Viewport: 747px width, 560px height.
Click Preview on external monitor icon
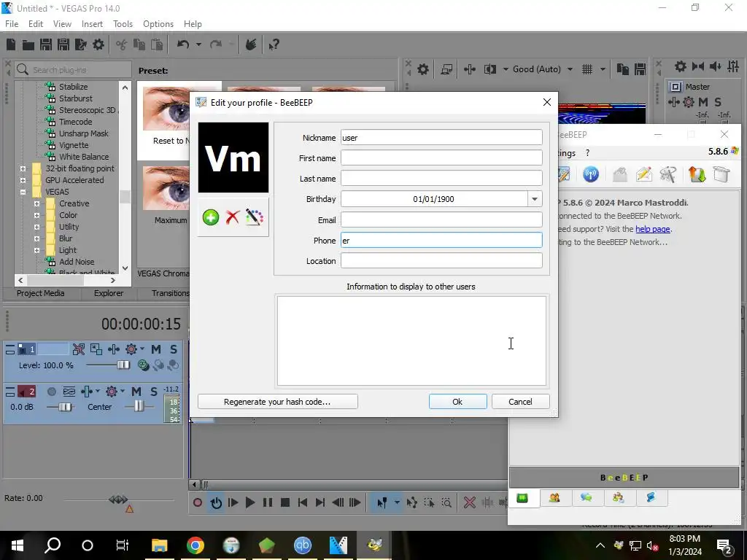tap(446, 69)
